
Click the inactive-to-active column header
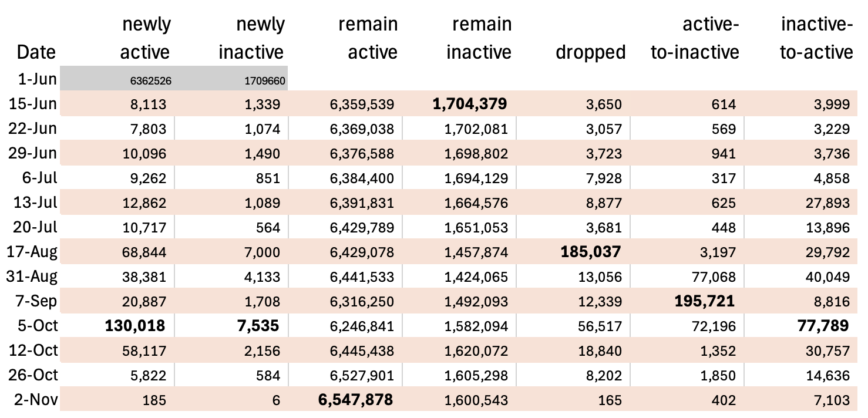[816, 39]
